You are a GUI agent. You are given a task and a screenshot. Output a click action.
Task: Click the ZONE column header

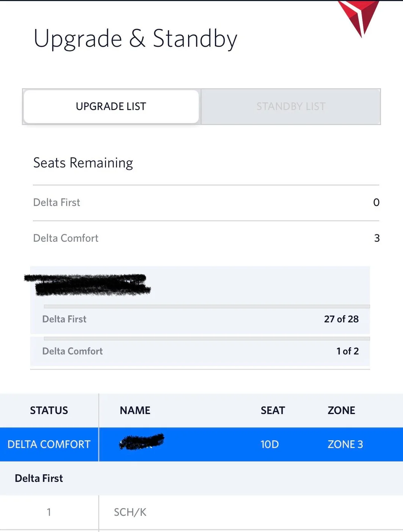point(341,410)
